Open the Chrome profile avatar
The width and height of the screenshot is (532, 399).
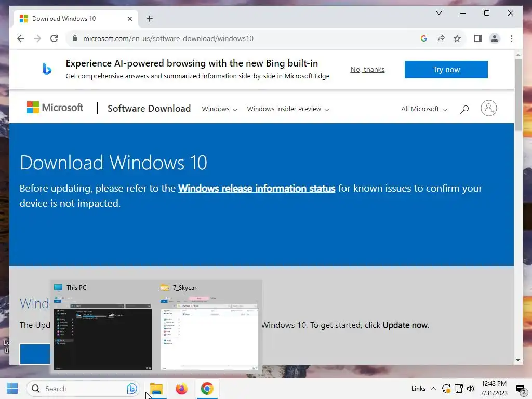coord(495,38)
